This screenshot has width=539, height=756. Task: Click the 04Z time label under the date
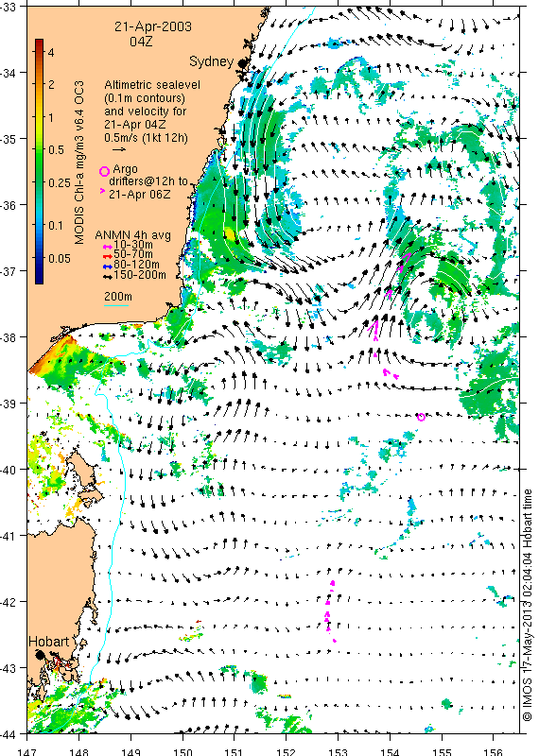(x=141, y=42)
